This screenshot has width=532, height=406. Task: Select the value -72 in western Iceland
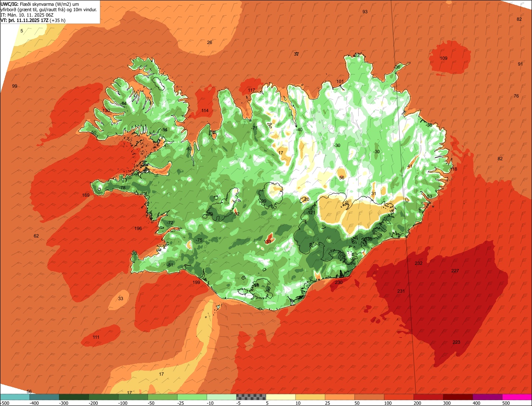click(170, 223)
